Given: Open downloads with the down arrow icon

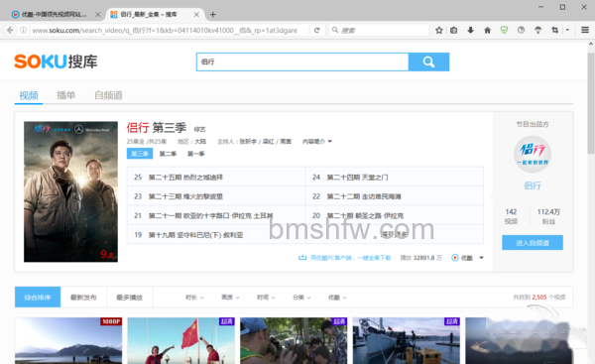Looking at the screenshot, I should point(470,30).
